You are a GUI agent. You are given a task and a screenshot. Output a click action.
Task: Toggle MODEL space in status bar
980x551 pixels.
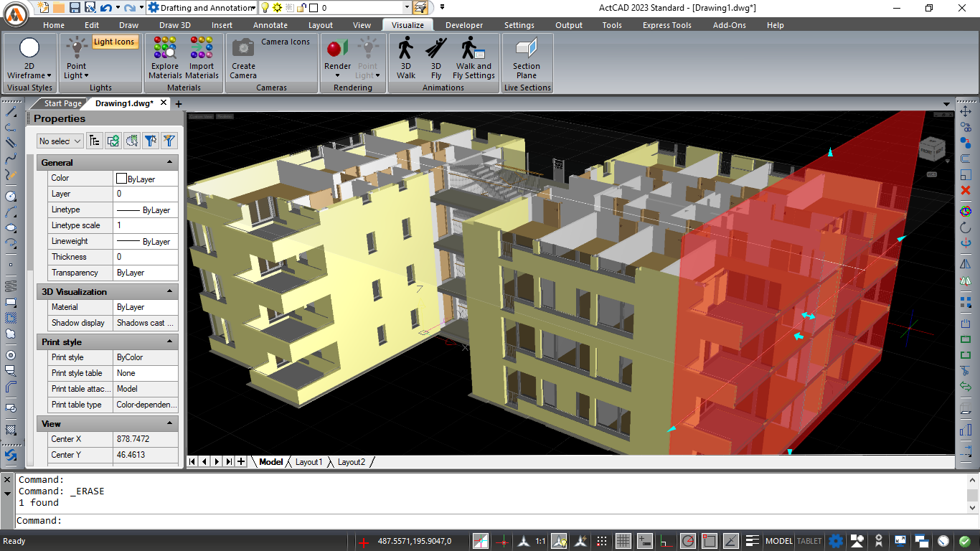pyautogui.click(x=778, y=541)
